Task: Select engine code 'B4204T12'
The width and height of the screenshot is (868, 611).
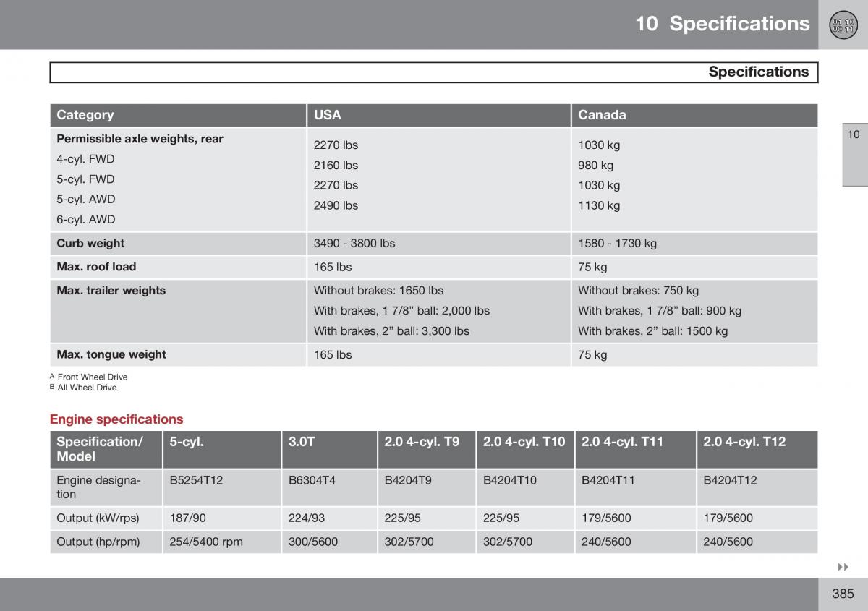Action: coord(730,480)
